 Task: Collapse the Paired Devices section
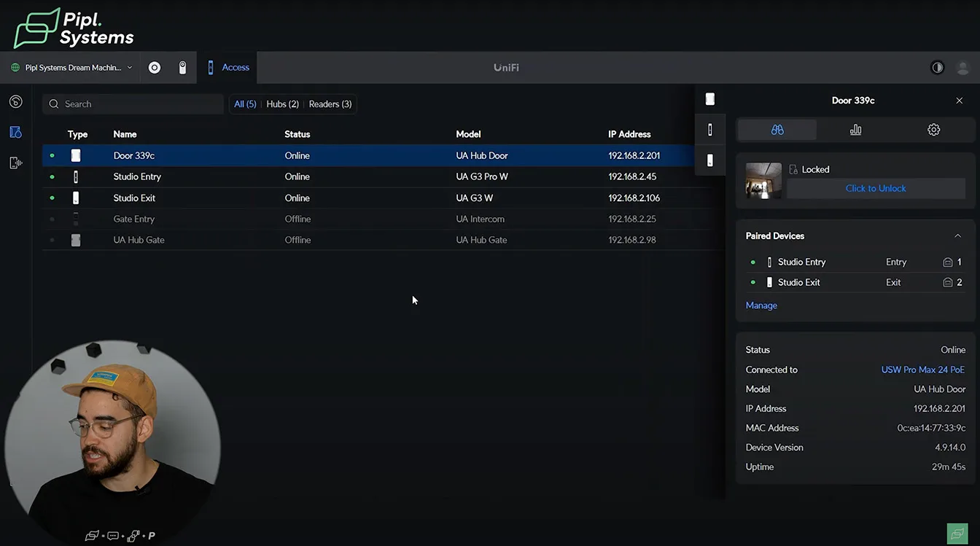tap(957, 236)
